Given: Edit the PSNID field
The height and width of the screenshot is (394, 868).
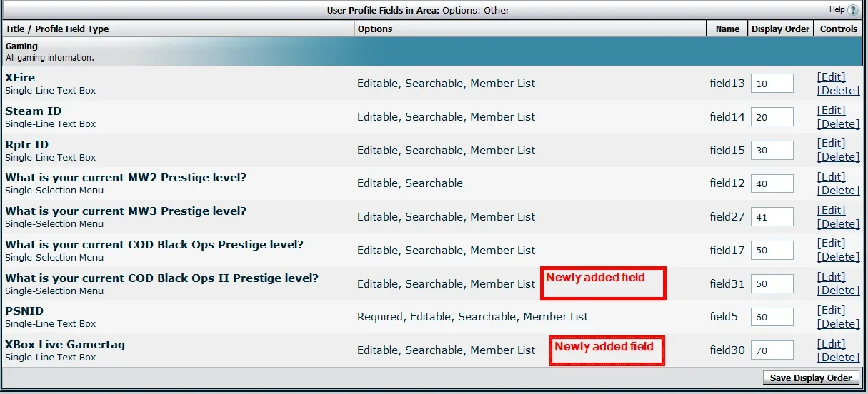Looking at the screenshot, I should (831, 310).
